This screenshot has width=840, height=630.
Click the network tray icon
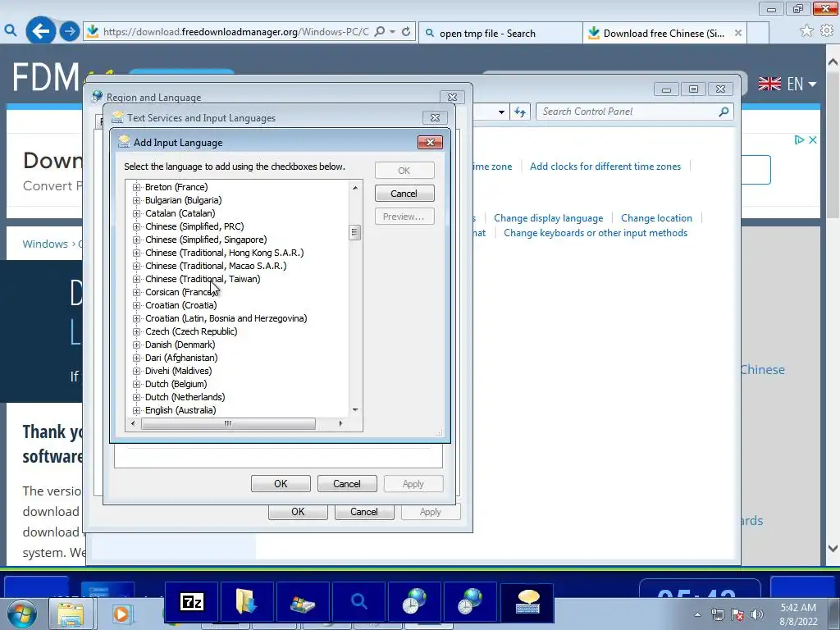(x=717, y=614)
